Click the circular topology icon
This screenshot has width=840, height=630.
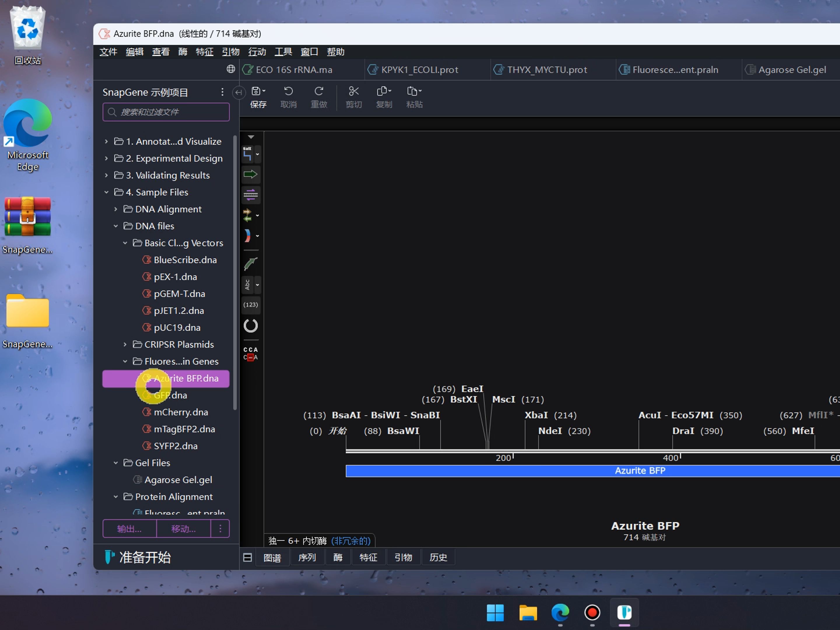click(251, 325)
